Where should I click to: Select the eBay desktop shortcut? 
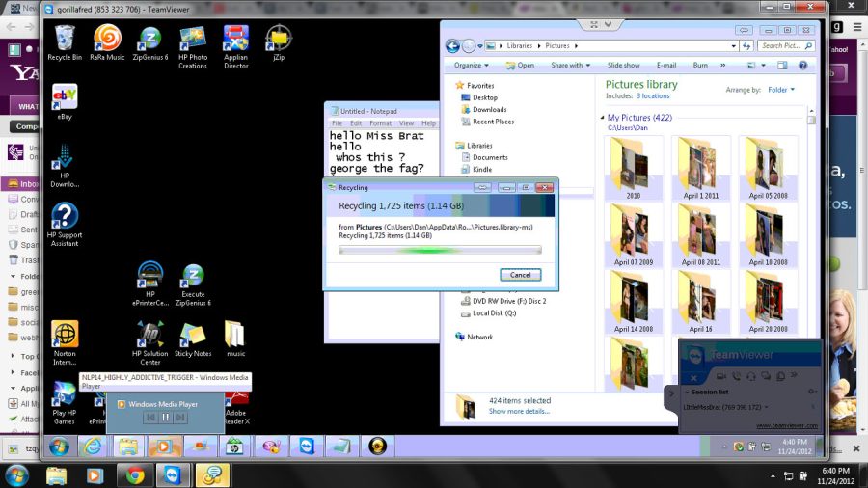pos(65,102)
